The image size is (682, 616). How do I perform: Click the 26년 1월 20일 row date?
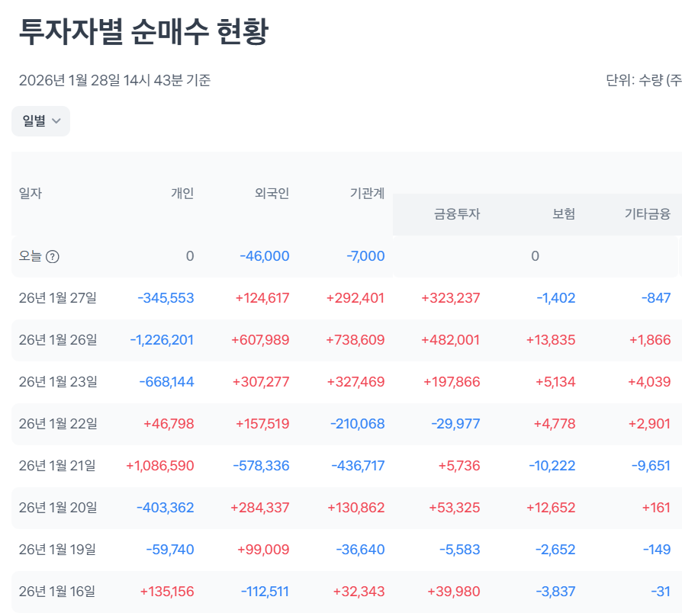(58, 508)
